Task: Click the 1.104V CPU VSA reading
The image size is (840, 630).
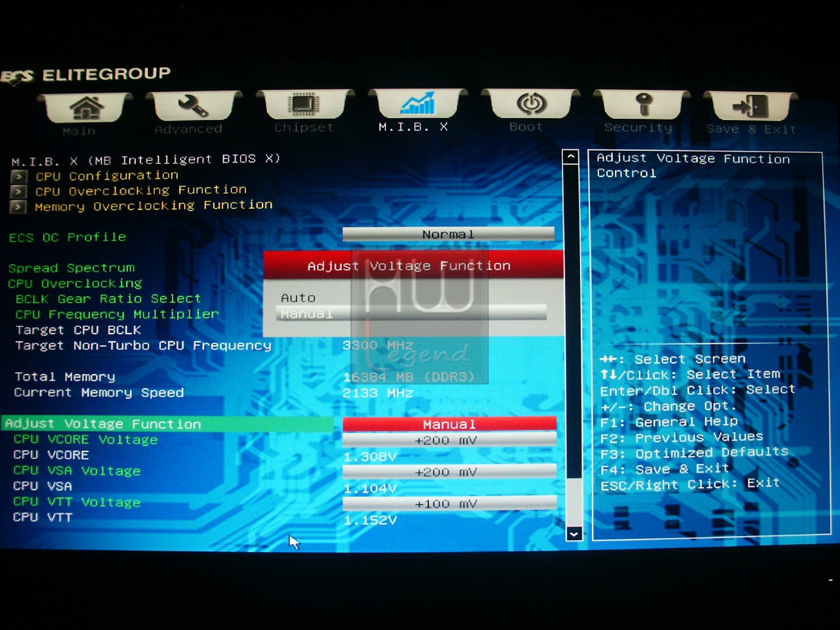Action: tap(370, 488)
